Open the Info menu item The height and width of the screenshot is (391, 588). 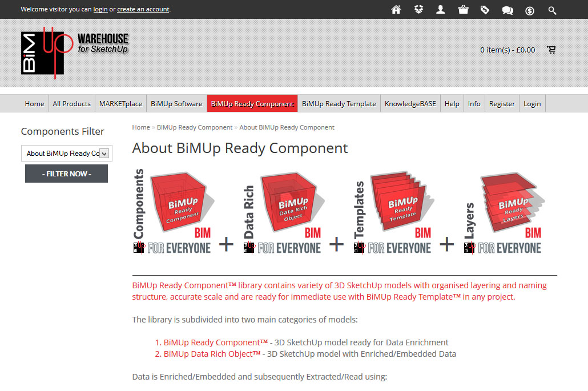(x=474, y=104)
